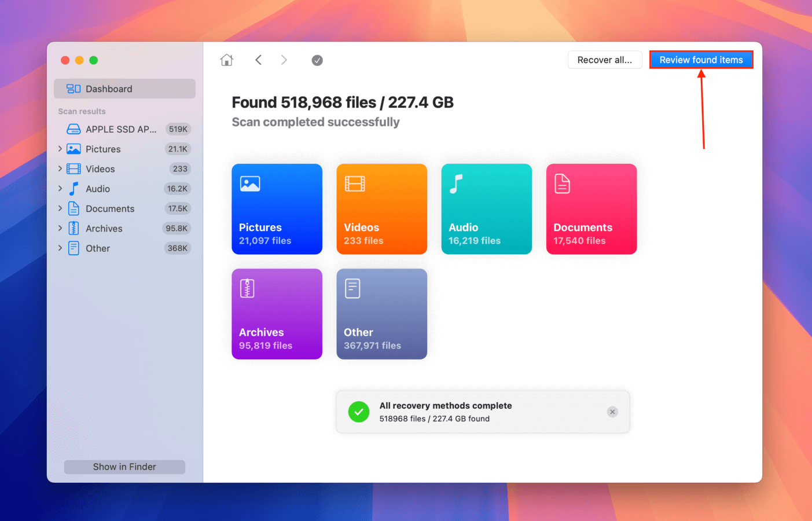This screenshot has width=812, height=521.
Task: Go forward with the right arrow
Action: coord(284,60)
